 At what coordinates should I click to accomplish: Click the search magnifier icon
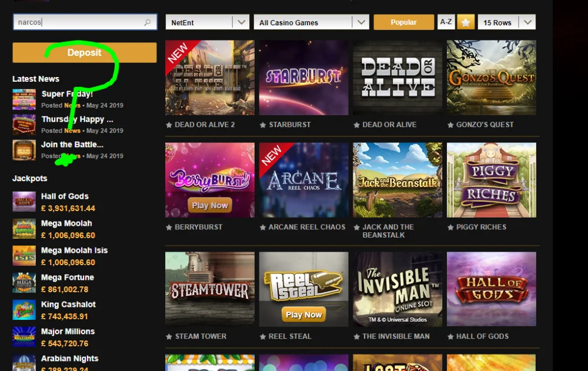point(148,22)
